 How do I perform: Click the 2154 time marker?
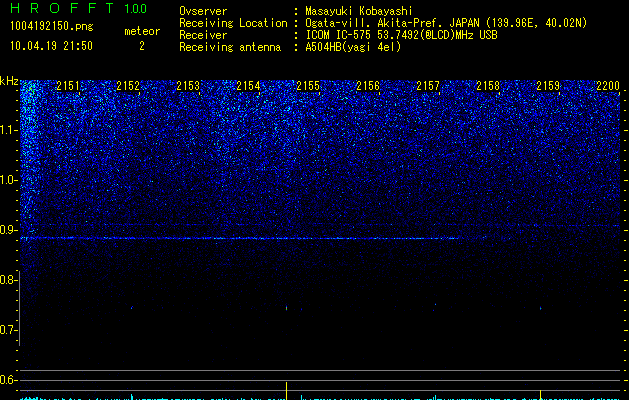[248, 86]
